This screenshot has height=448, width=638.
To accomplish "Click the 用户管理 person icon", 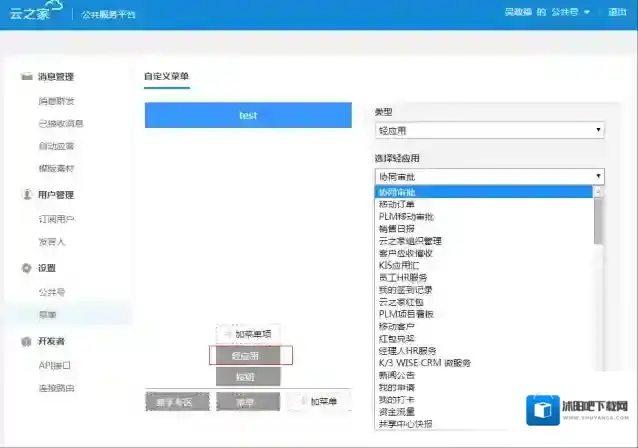I will 27,195.
